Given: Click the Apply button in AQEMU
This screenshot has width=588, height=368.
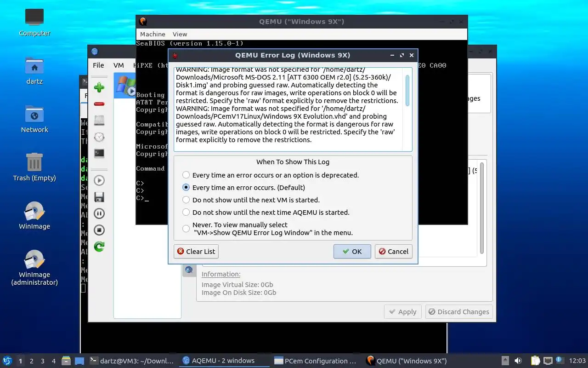Looking at the screenshot, I should click(402, 311).
